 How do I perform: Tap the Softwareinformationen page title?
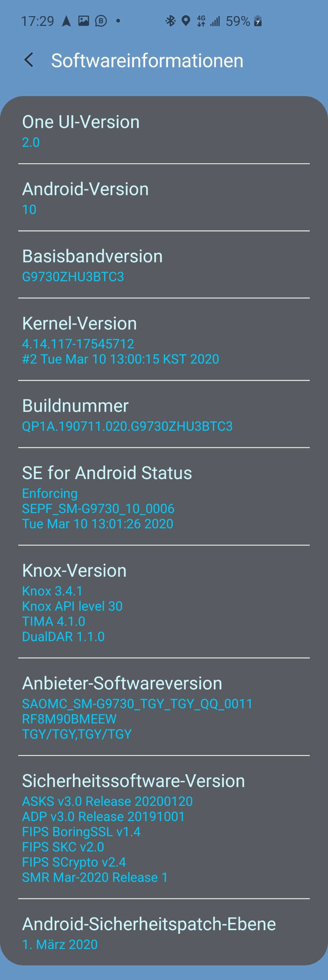147,61
